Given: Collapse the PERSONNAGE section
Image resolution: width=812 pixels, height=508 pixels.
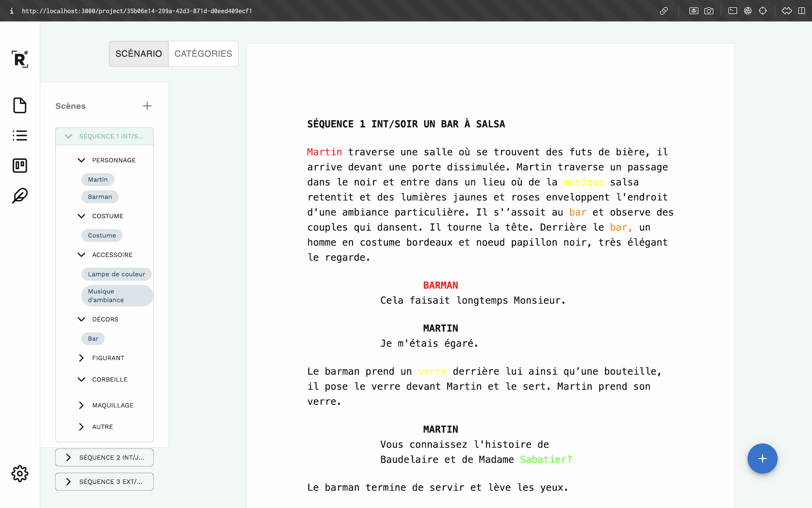Looking at the screenshot, I should tap(80, 160).
